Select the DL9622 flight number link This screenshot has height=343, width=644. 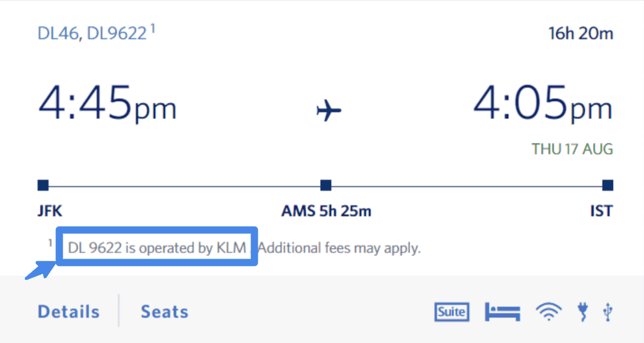(116, 33)
